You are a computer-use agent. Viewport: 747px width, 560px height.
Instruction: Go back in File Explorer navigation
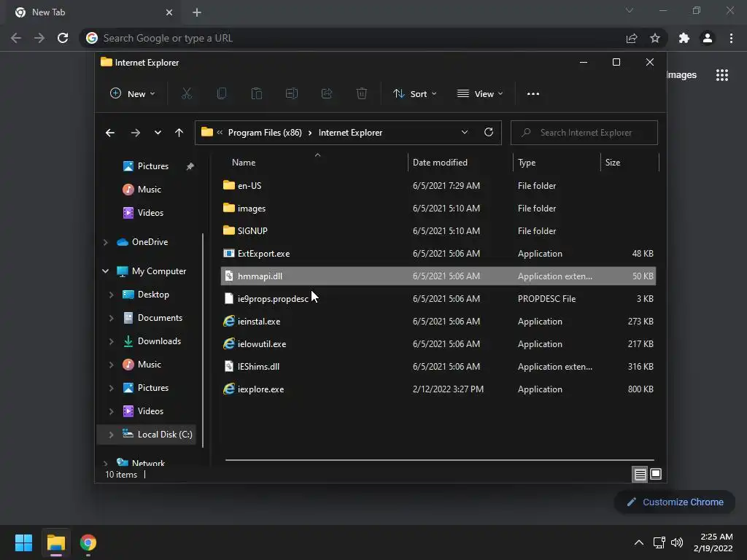(x=110, y=133)
